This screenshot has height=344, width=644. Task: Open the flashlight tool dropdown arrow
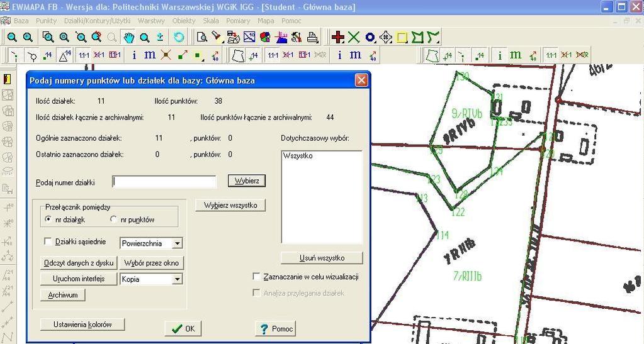[222, 41]
